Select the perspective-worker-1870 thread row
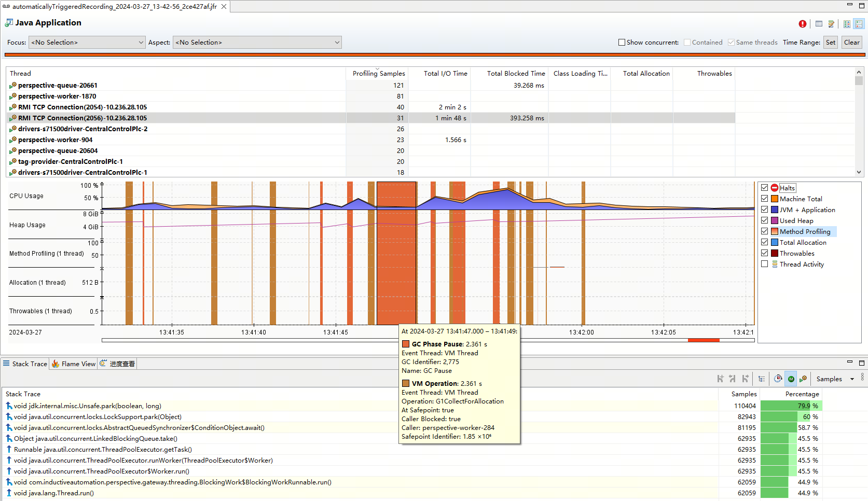868x501 pixels. [57, 96]
